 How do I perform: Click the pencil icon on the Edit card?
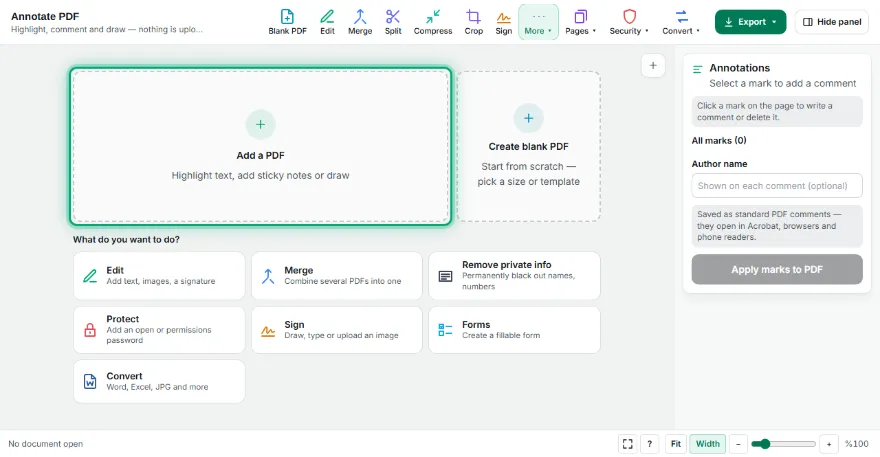90,276
